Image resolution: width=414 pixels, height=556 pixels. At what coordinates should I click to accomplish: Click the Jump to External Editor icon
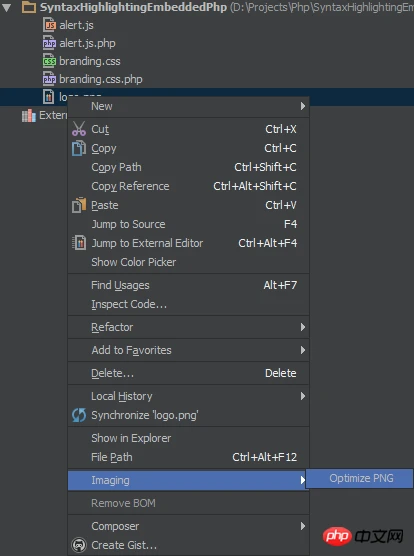pyautogui.click(x=79, y=243)
